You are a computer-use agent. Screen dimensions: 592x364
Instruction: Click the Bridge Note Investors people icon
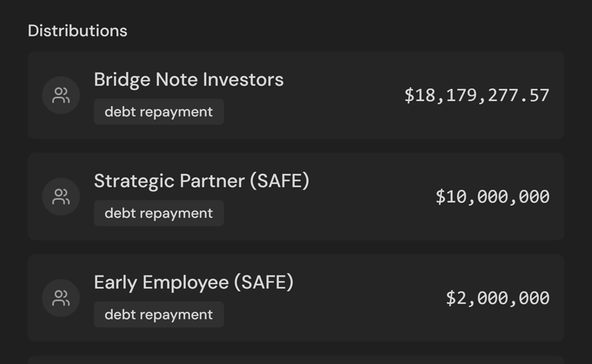pyautogui.click(x=61, y=95)
